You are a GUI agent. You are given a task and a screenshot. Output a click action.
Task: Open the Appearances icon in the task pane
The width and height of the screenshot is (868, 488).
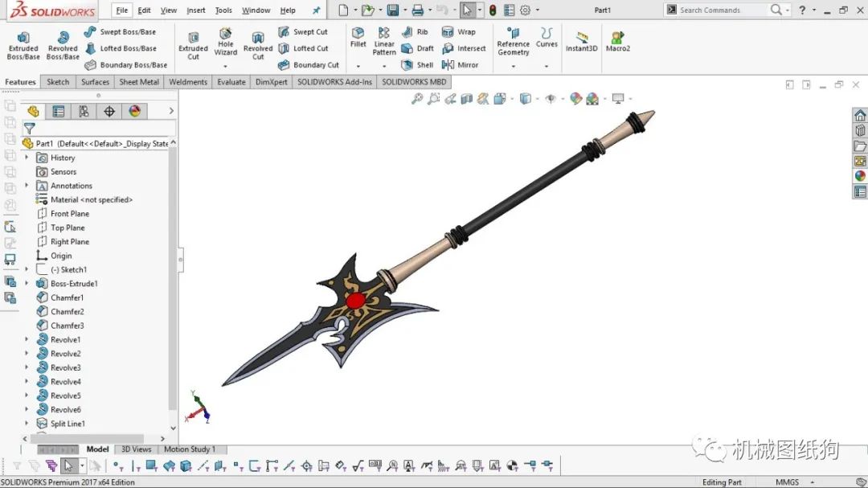(860, 176)
